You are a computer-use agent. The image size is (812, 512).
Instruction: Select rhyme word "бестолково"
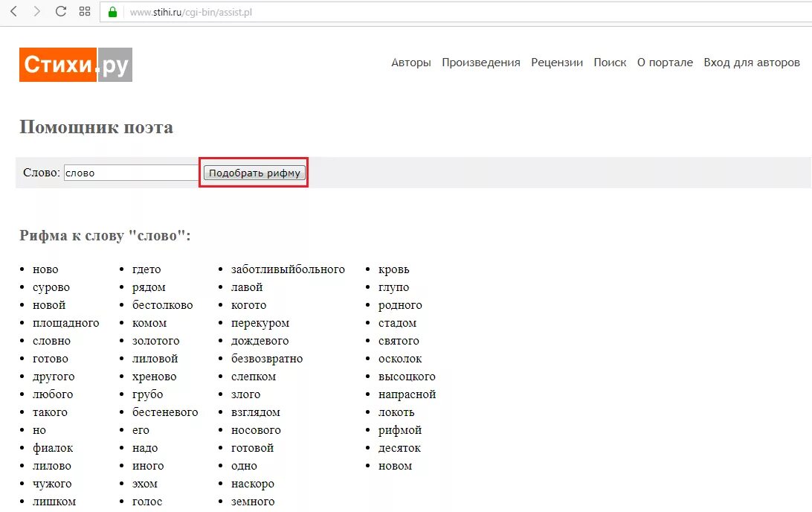tap(163, 305)
